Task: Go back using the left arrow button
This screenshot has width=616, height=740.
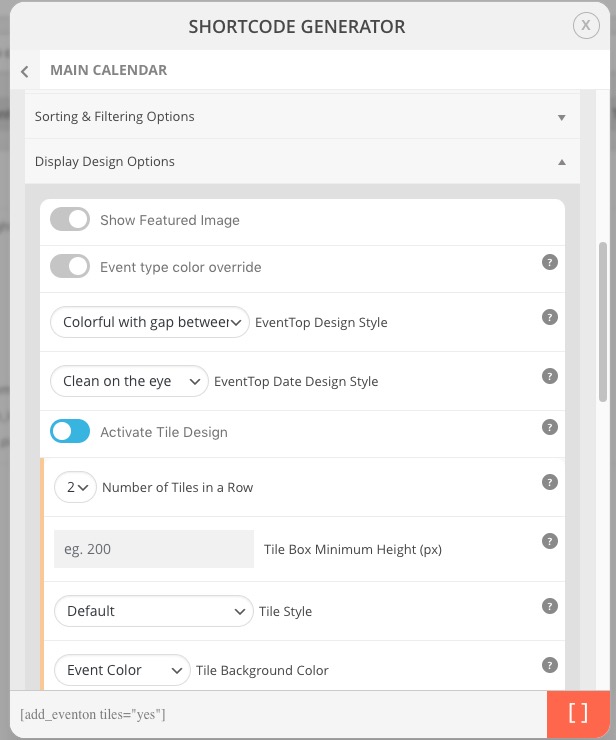Action: point(24,71)
